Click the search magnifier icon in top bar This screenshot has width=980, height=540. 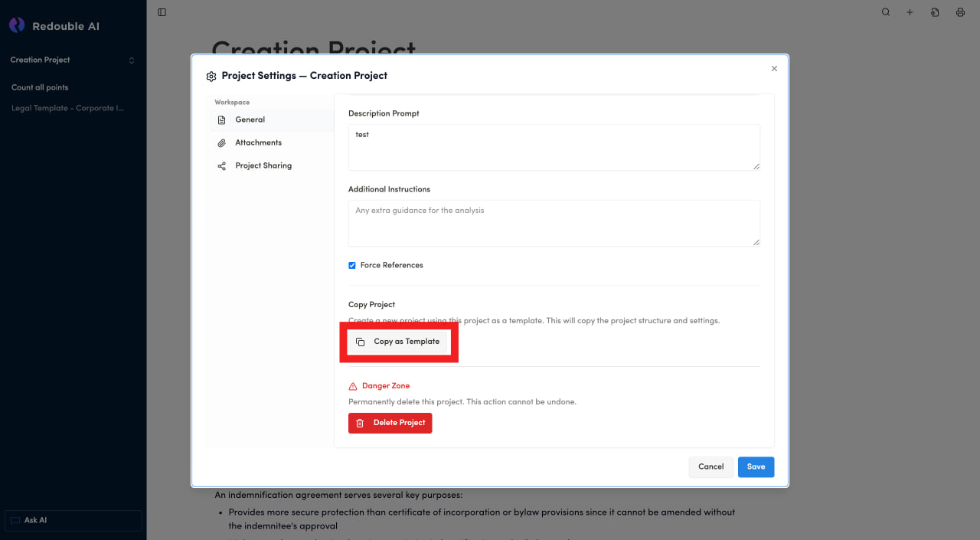(x=886, y=12)
